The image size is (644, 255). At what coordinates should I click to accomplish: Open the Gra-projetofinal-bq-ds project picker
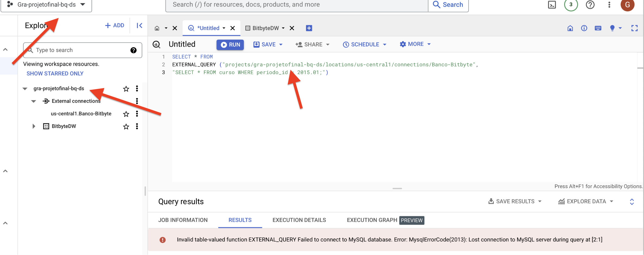(46, 5)
